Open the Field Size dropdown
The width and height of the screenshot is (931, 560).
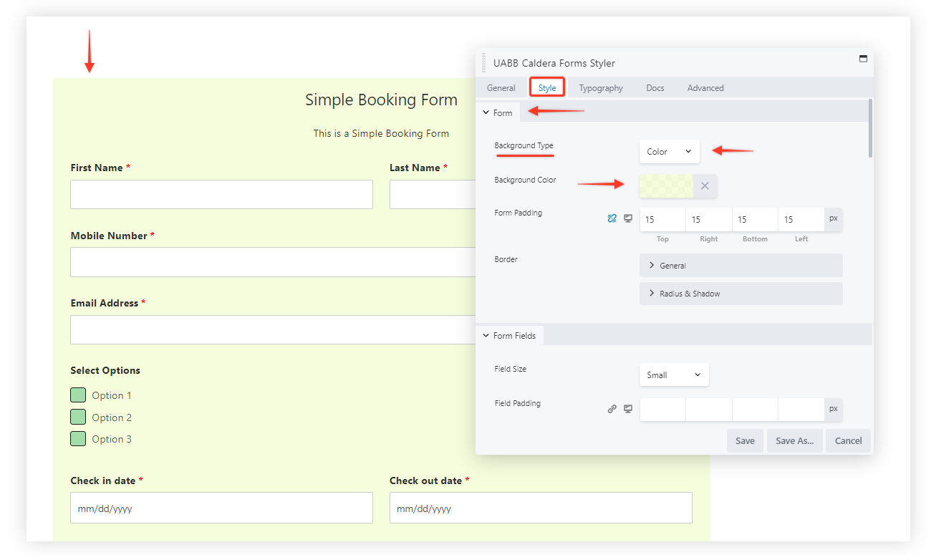pos(673,375)
